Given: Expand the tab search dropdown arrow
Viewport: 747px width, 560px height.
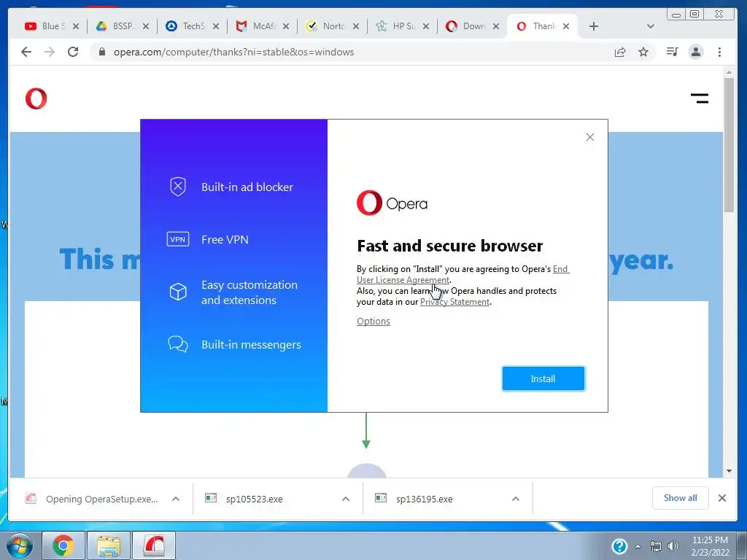Looking at the screenshot, I should click(x=650, y=26).
